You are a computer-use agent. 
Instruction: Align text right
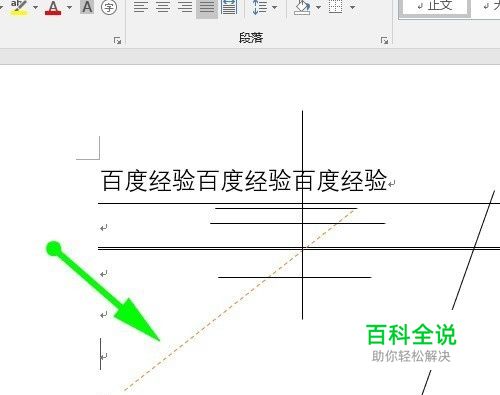click(185, 7)
